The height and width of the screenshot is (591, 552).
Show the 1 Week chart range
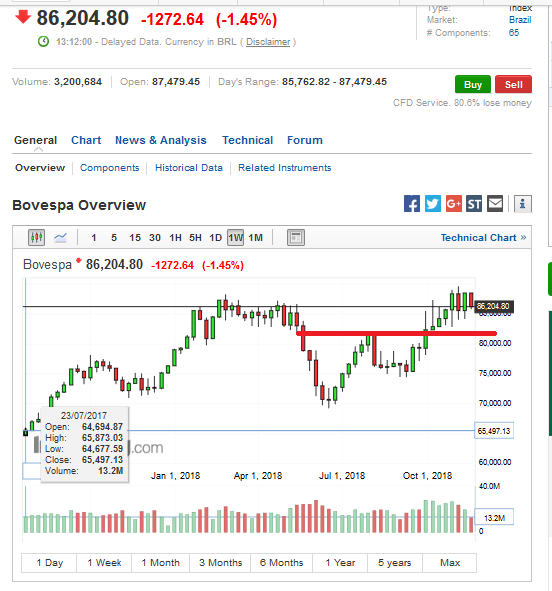click(x=104, y=563)
